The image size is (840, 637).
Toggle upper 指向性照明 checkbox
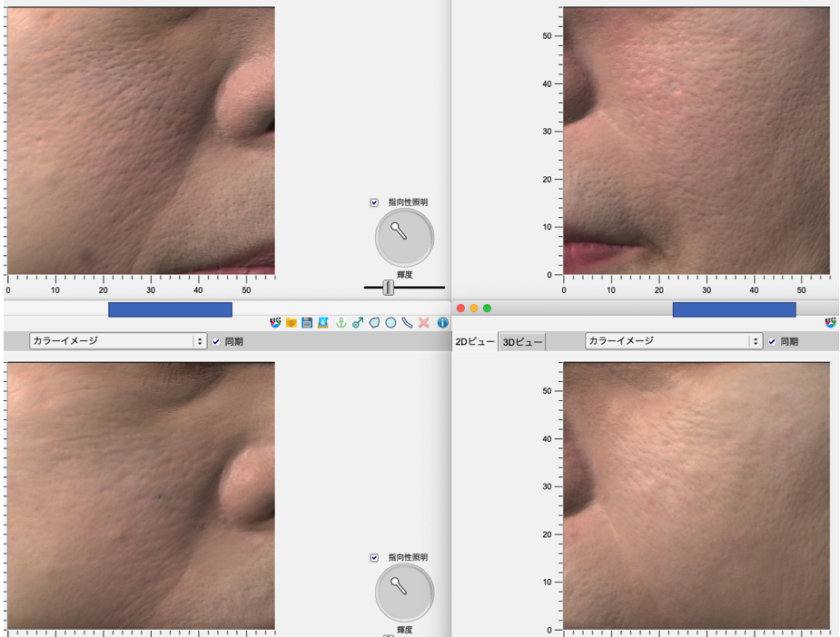pos(374,202)
